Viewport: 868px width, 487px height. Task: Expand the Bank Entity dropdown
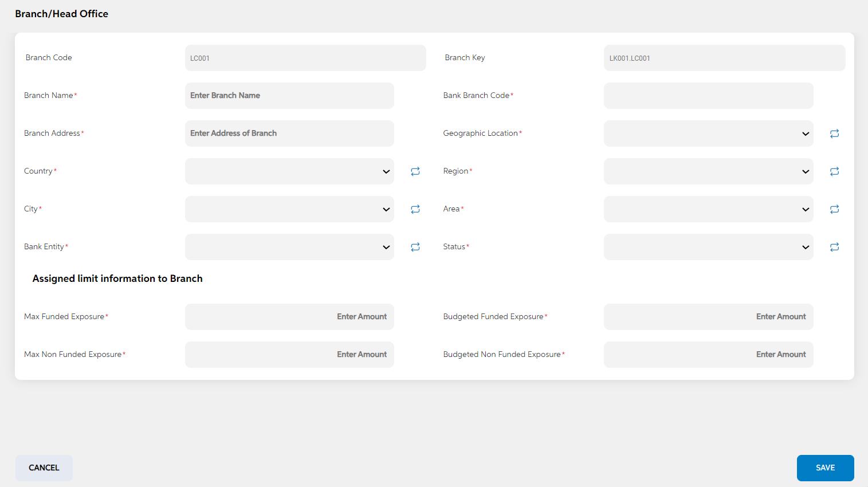pyautogui.click(x=289, y=247)
